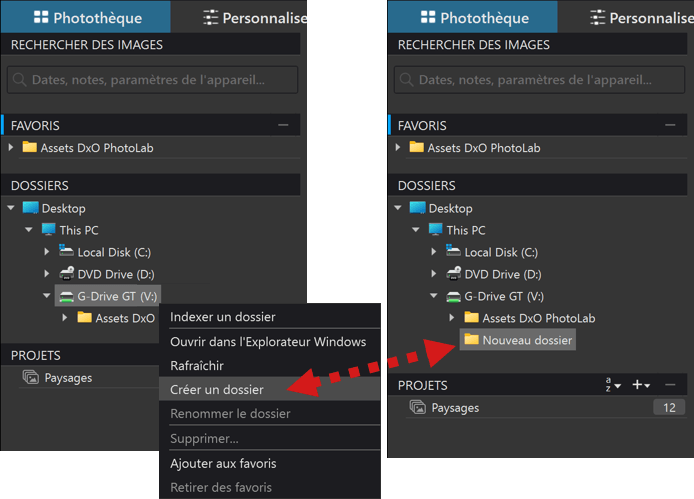Image resolution: width=694 pixels, height=499 pixels.
Task: Click the Nouveau dossier folder icon
Action: click(471, 340)
